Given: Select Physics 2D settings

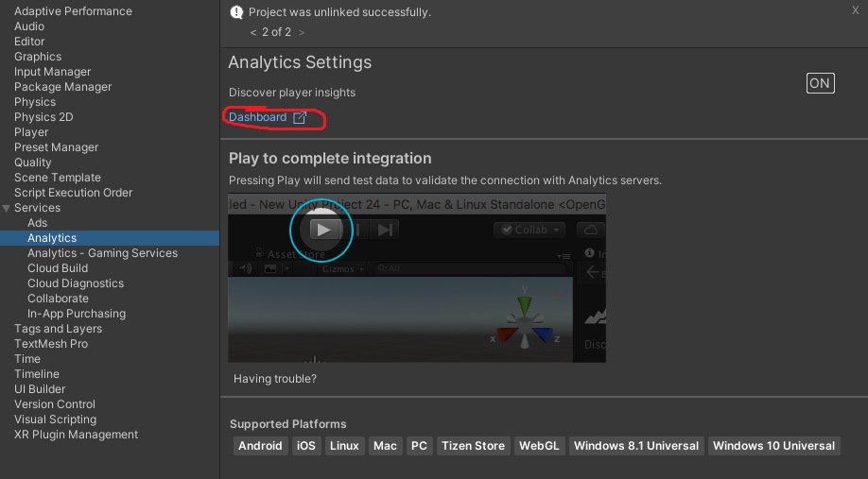Looking at the screenshot, I should 43,117.
